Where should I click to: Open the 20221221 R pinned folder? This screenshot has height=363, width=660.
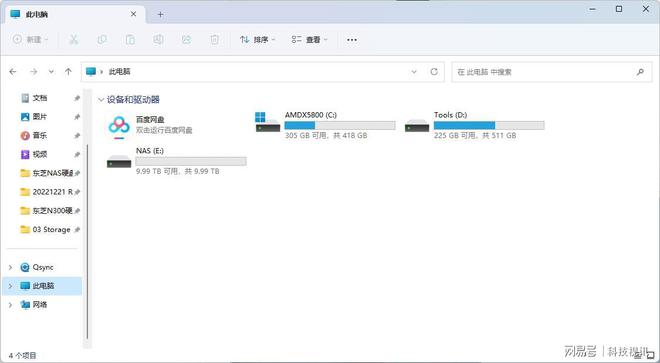(x=47, y=192)
